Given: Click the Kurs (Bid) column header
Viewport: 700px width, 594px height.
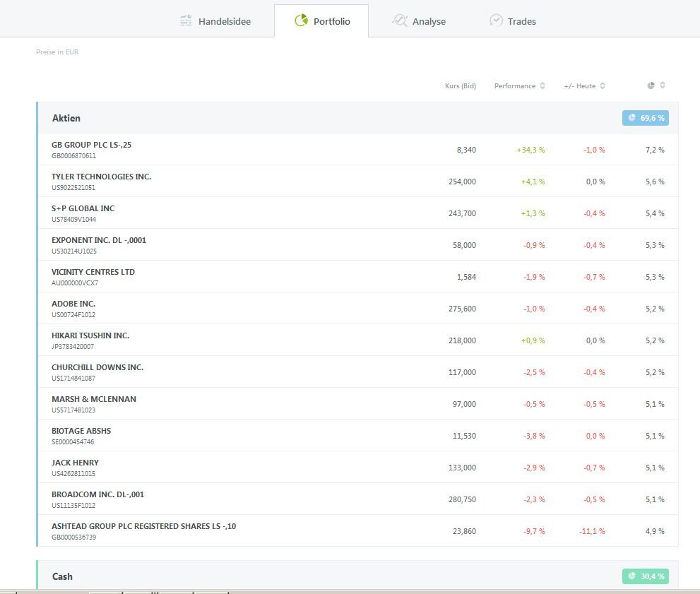Looking at the screenshot, I should 460,86.
